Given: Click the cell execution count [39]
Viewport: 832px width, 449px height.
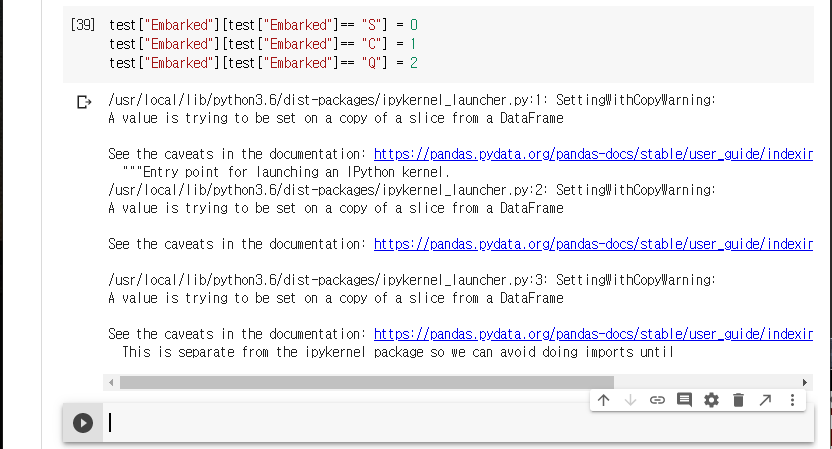Looking at the screenshot, I should [x=83, y=24].
